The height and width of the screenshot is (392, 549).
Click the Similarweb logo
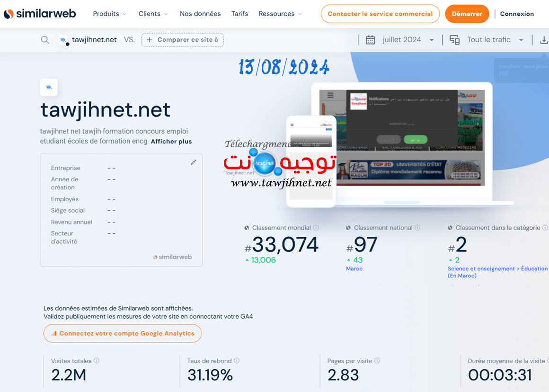[40, 14]
